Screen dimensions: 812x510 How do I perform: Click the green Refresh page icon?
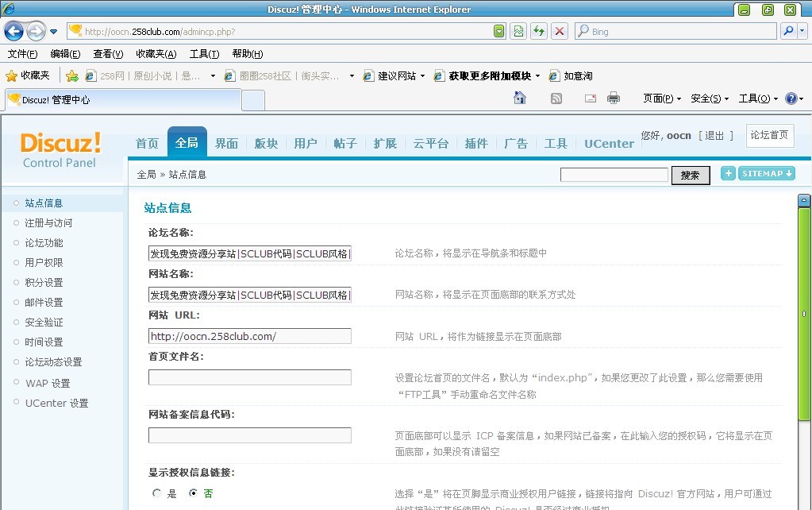pos(539,31)
